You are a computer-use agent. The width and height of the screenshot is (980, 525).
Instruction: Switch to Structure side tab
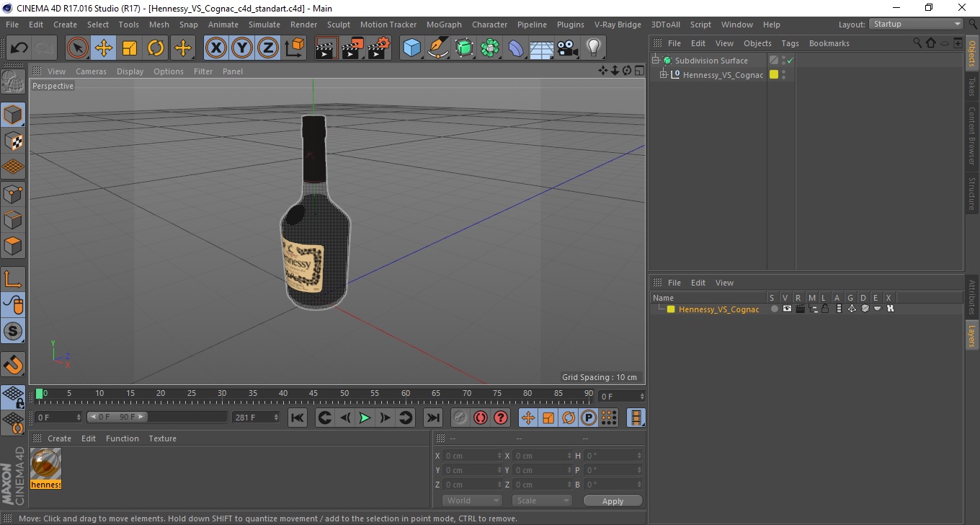[x=972, y=193]
